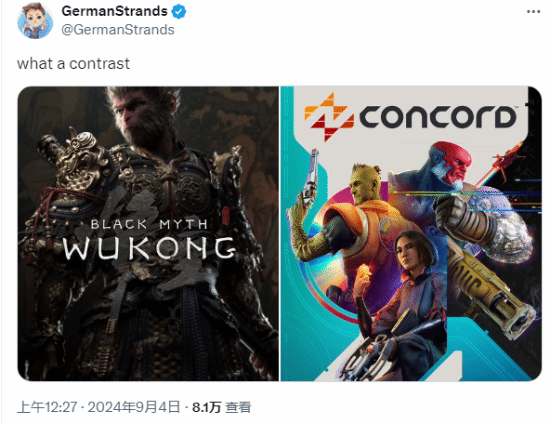Open the Concord cover art image
This screenshot has height=424, width=550.
click(x=411, y=234)
